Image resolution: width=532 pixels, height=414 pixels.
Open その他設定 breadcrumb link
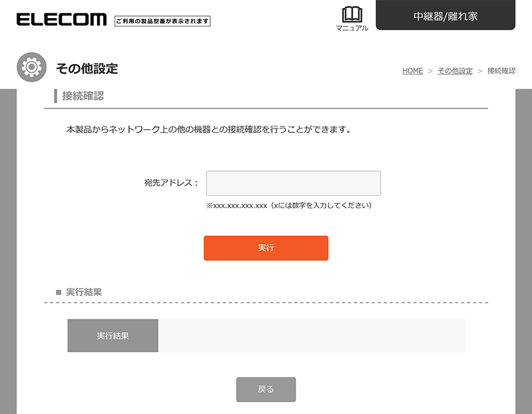pos(455,71)
